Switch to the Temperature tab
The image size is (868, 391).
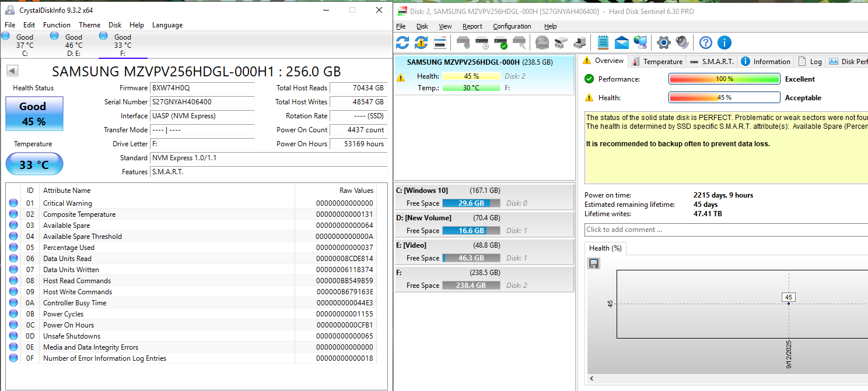(657, 61)
